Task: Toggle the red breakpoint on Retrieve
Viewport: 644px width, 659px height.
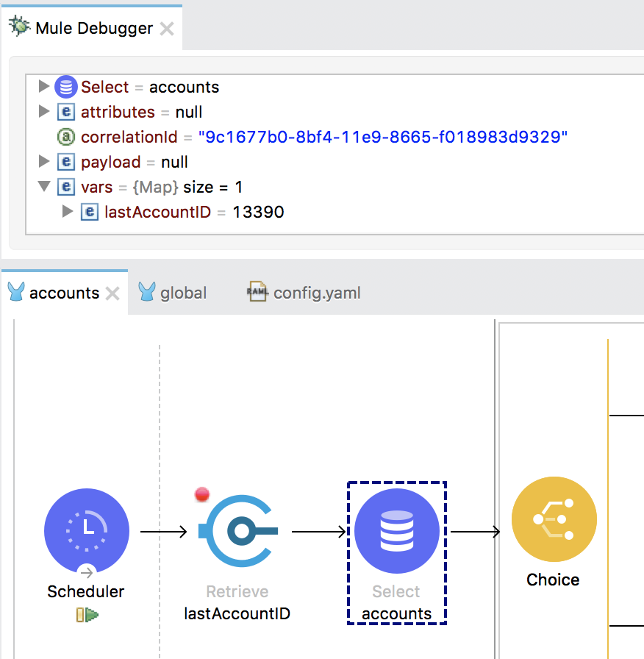Action: pos(202,494)
